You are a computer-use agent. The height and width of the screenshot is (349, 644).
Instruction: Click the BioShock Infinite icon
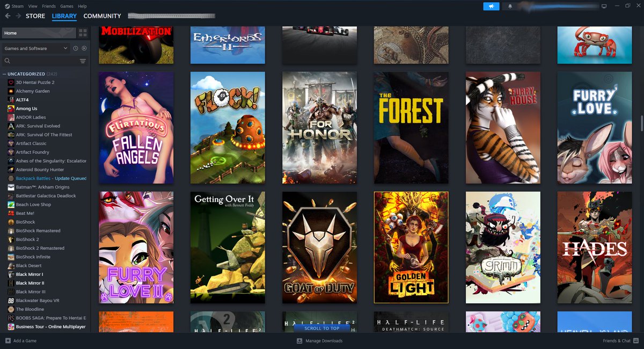tap(11, 257)
